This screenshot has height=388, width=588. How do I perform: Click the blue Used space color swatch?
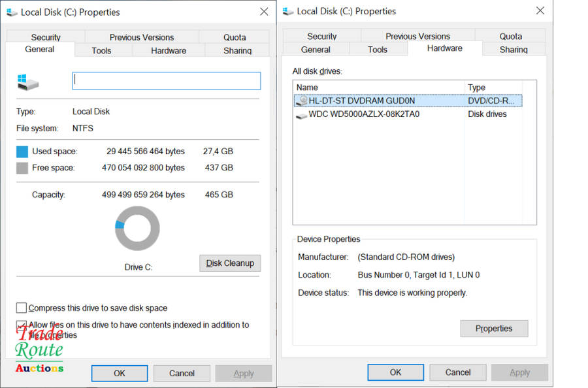[x=22, y=152]
